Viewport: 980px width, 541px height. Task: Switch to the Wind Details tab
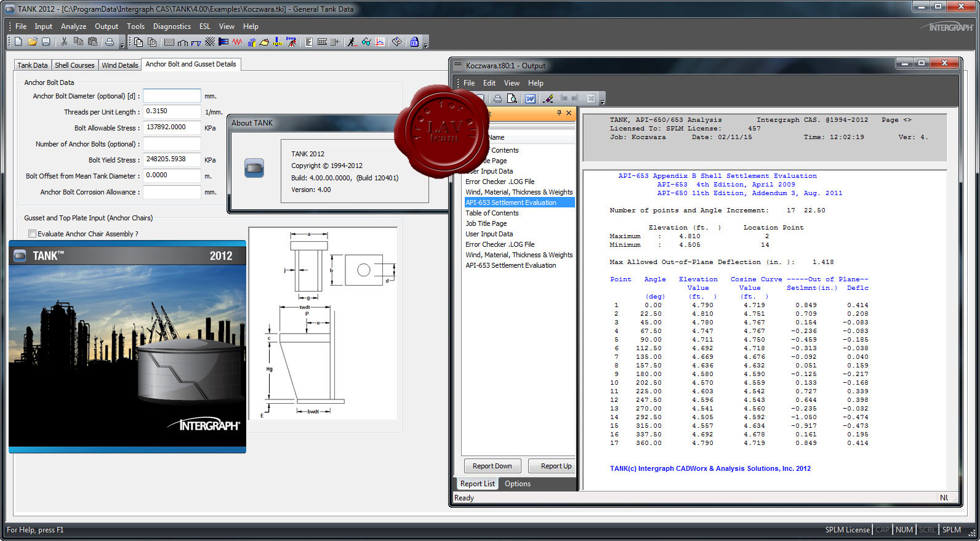[119, 65]
